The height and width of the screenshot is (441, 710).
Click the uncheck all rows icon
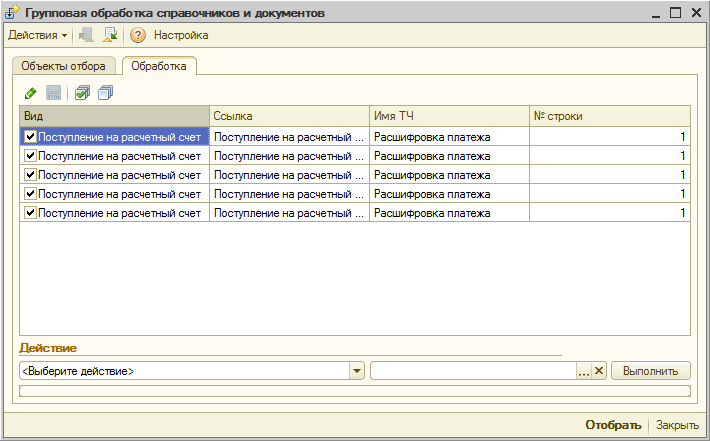[x=106, y=93]
